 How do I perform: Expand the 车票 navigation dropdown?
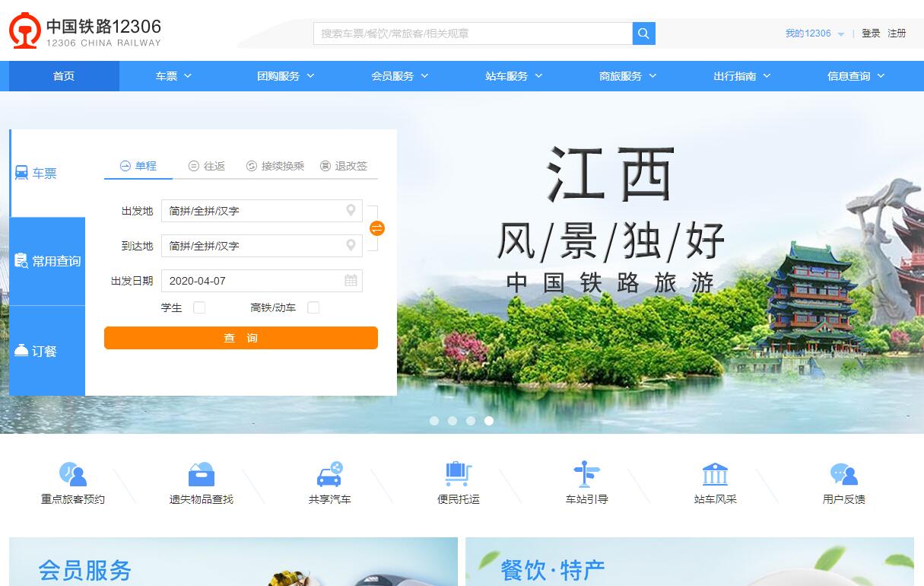(174, 76)
